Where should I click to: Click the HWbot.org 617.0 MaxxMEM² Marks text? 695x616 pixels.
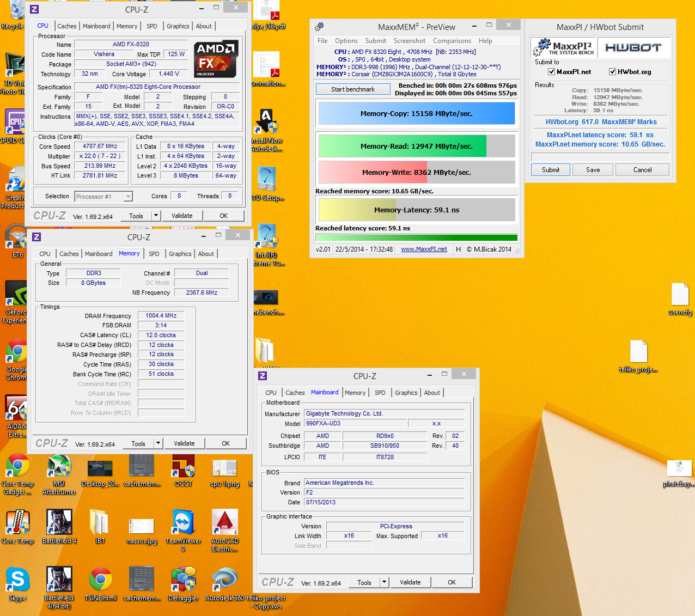(x=601, y=122)
